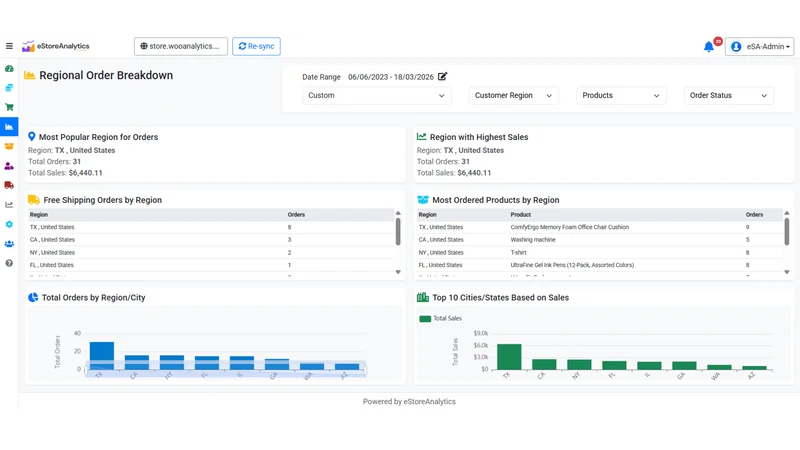Image resolution: width=800 pixels, height=450 pixels.
Task: Toggle the Total Sales legend item
Action: (441, 318)
